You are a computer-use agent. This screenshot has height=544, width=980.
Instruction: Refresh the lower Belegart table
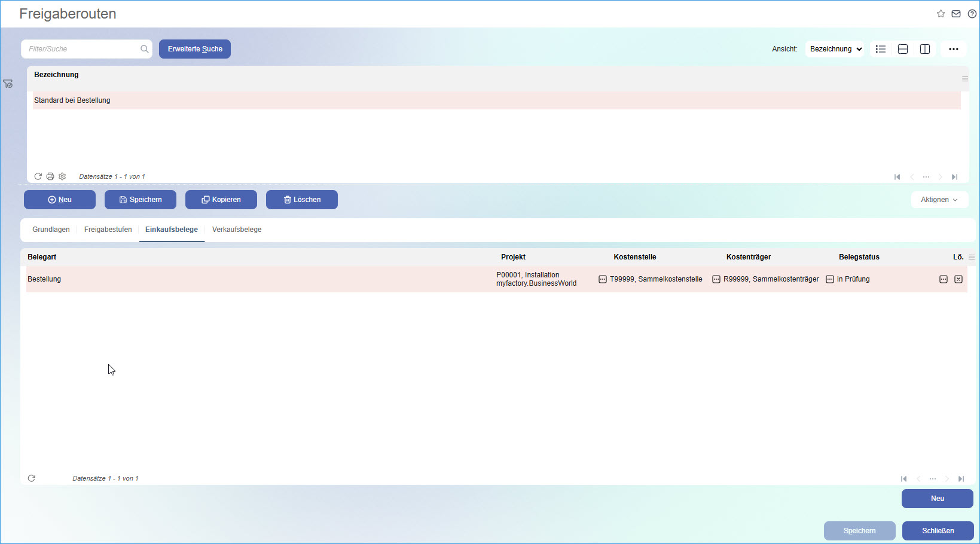(32, 478)
